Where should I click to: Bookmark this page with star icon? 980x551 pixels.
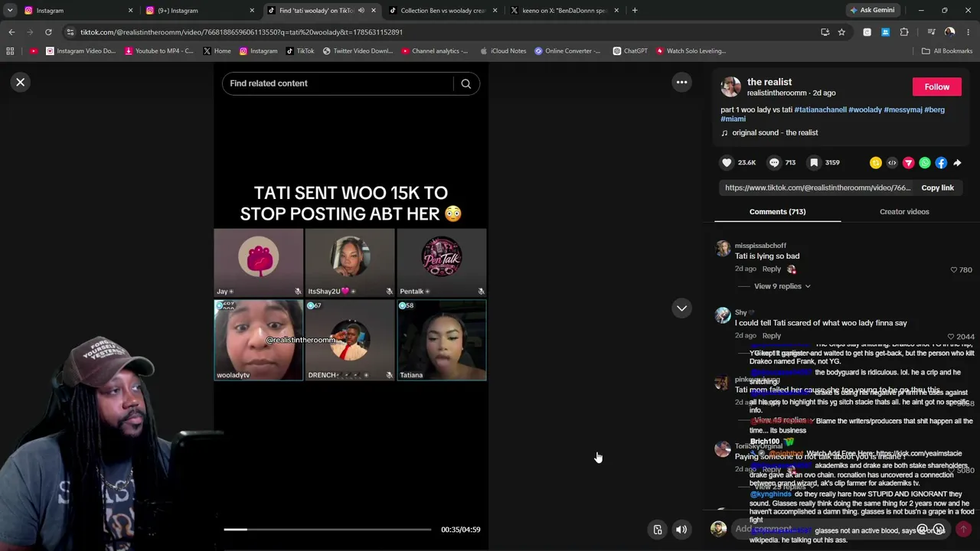pos(841,32)
